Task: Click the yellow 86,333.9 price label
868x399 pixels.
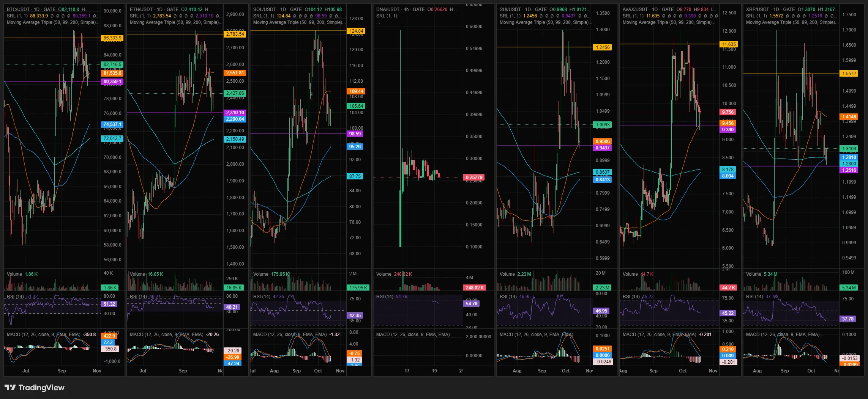Action: (112, 38)
